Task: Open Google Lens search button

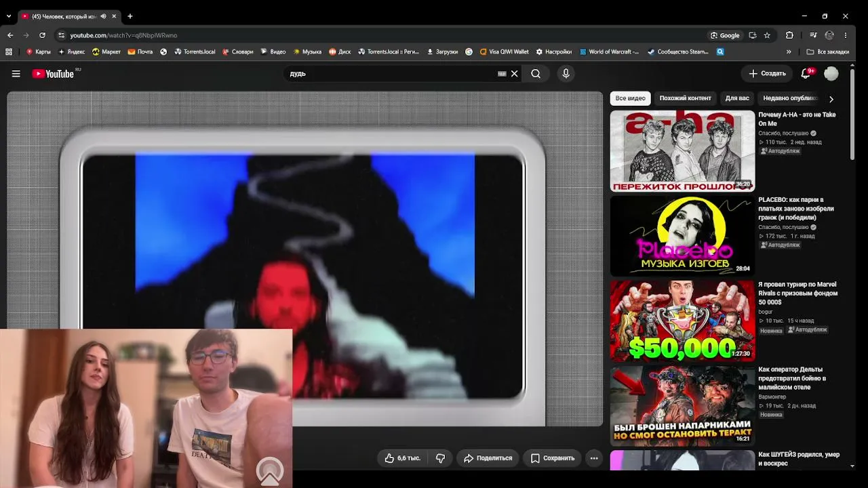Action: (x=725, y=35)
